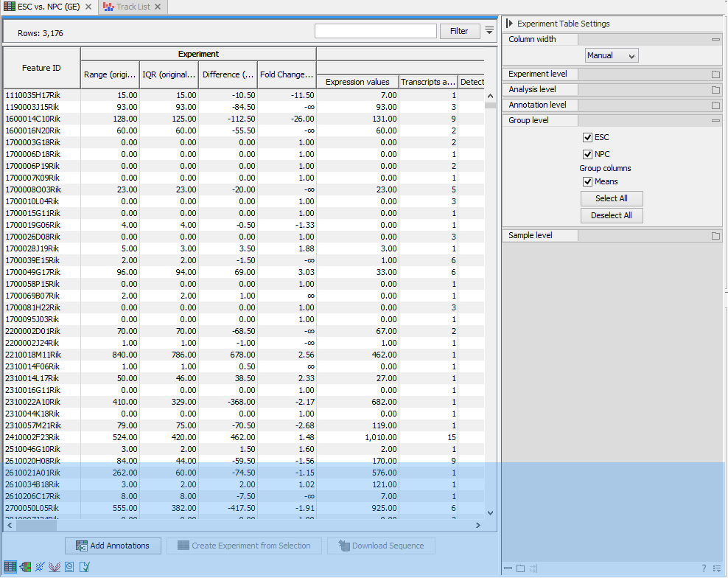The height and width of the screenshot is (578, 728).
Task: Uncheck the ESC group checkbox
Action: tap(587, 136)
